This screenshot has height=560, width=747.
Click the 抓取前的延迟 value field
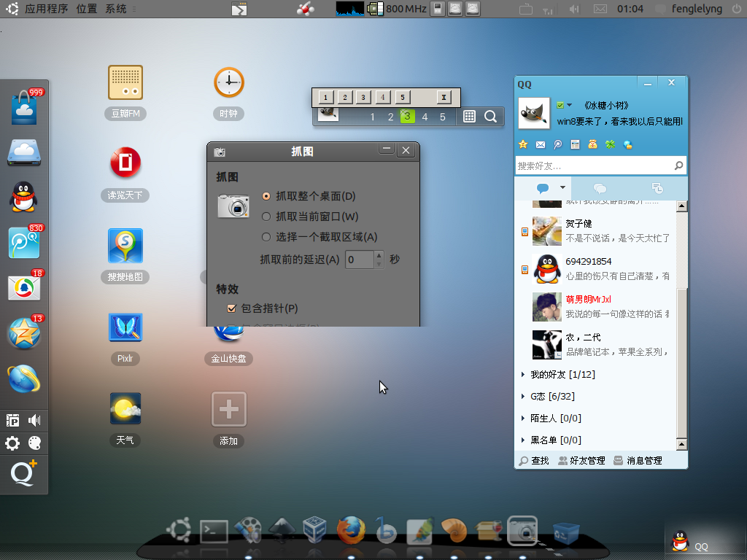pos(360,260)
